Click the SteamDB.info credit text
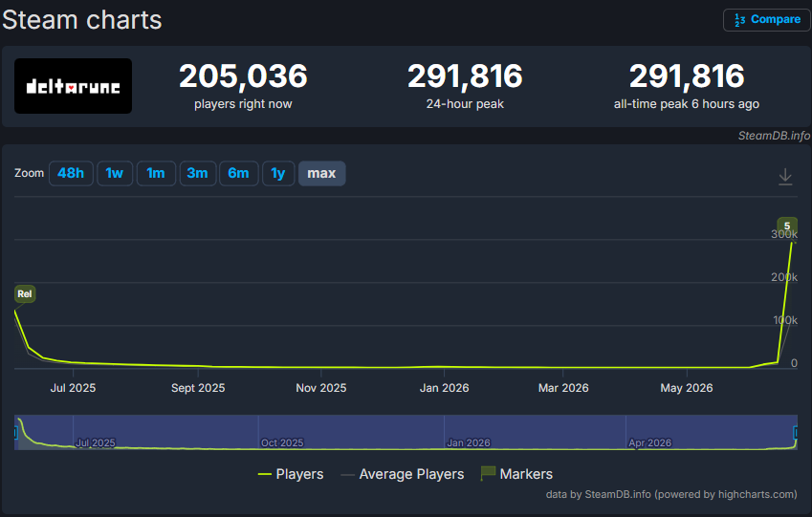Viewport: 812px width, 517px height. click(774, 136)
